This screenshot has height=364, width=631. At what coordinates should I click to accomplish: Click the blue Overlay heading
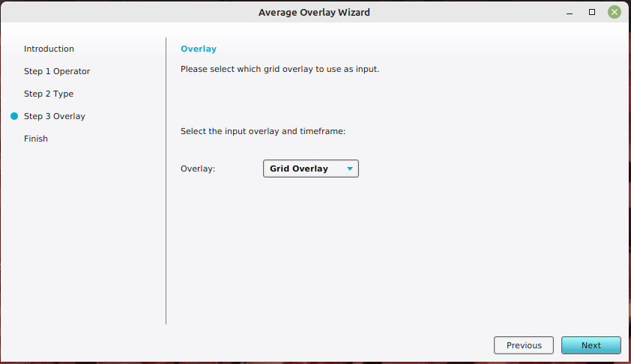(x=199, y=49)
